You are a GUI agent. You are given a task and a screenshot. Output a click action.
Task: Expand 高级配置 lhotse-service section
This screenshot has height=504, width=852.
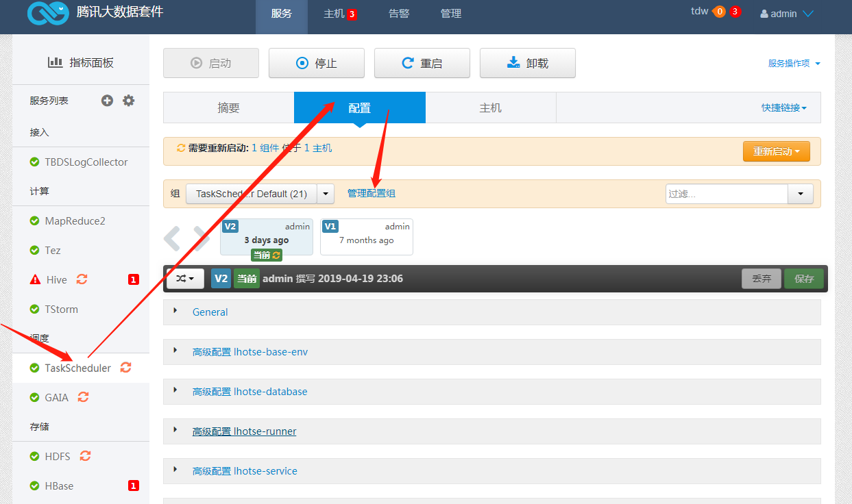point(491,471)
